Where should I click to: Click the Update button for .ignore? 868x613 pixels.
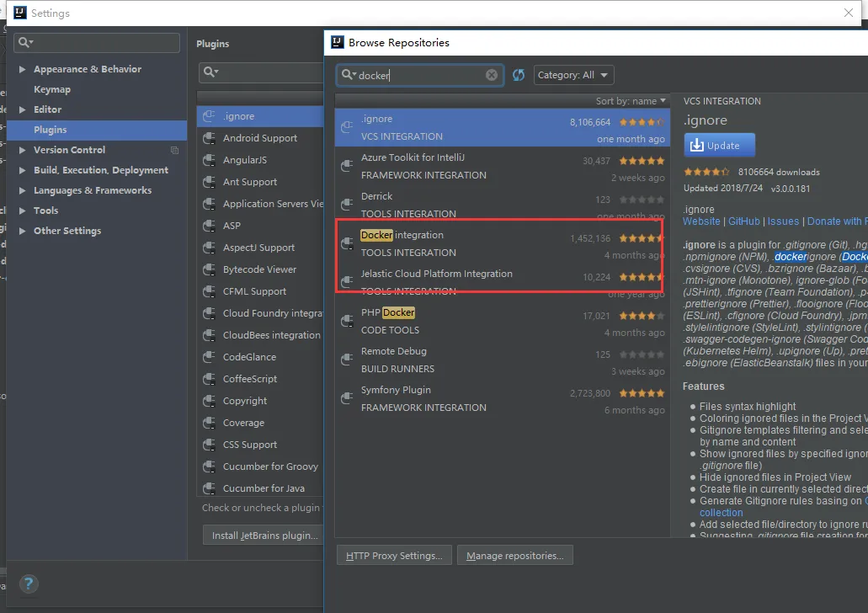tap(719, 145)
